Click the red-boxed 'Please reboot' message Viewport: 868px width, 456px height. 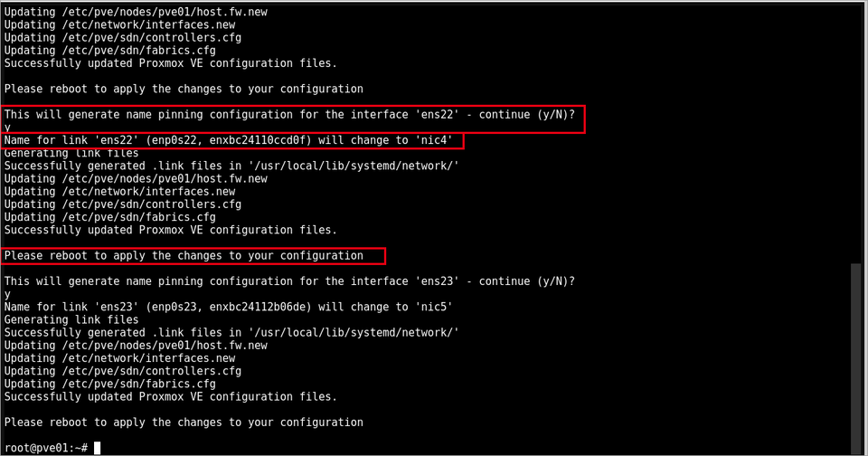tap(184, 255)
